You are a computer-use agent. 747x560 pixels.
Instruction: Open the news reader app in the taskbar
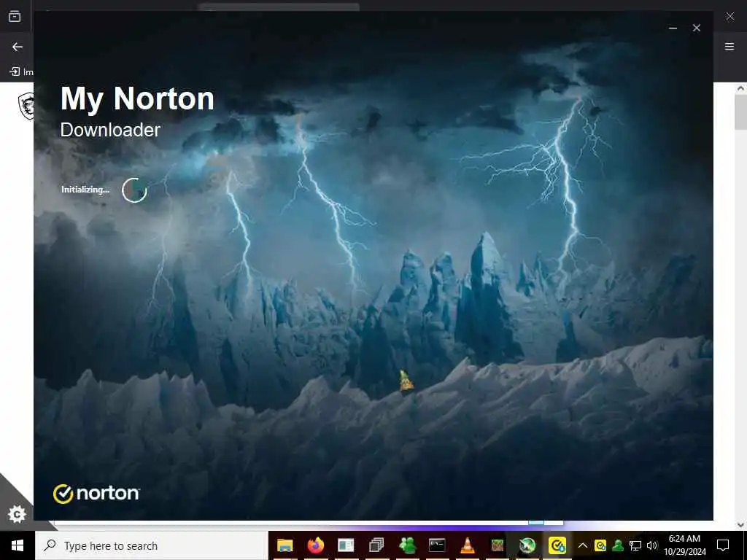346,545
